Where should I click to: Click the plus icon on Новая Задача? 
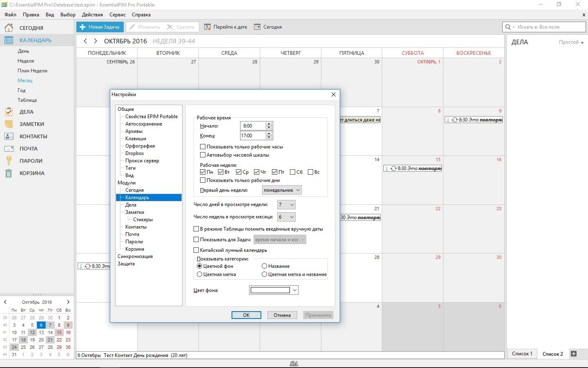tap(82, 27)
